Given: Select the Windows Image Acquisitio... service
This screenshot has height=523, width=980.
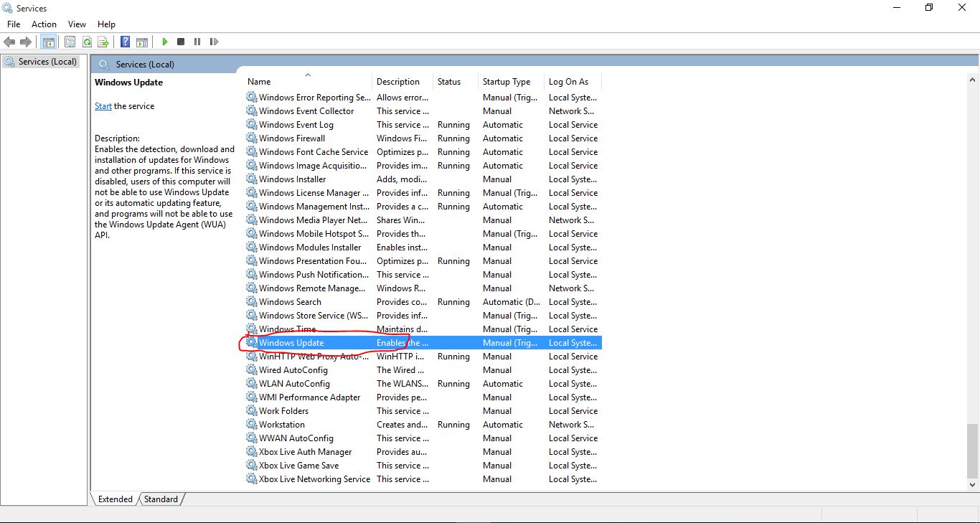Looking at the screenshot, I should click(423, 166).
